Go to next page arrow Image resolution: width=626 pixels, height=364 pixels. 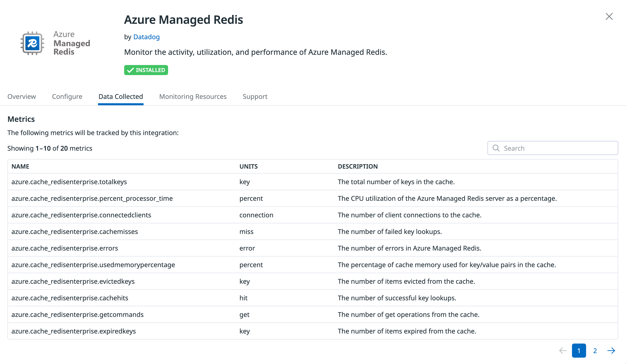click(x=611, y=351)
